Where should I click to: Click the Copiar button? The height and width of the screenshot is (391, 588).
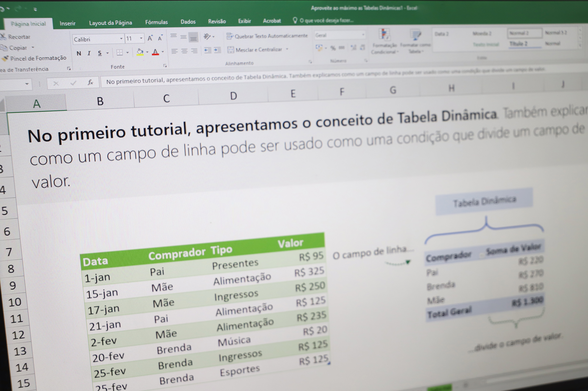tap(17, 48)
